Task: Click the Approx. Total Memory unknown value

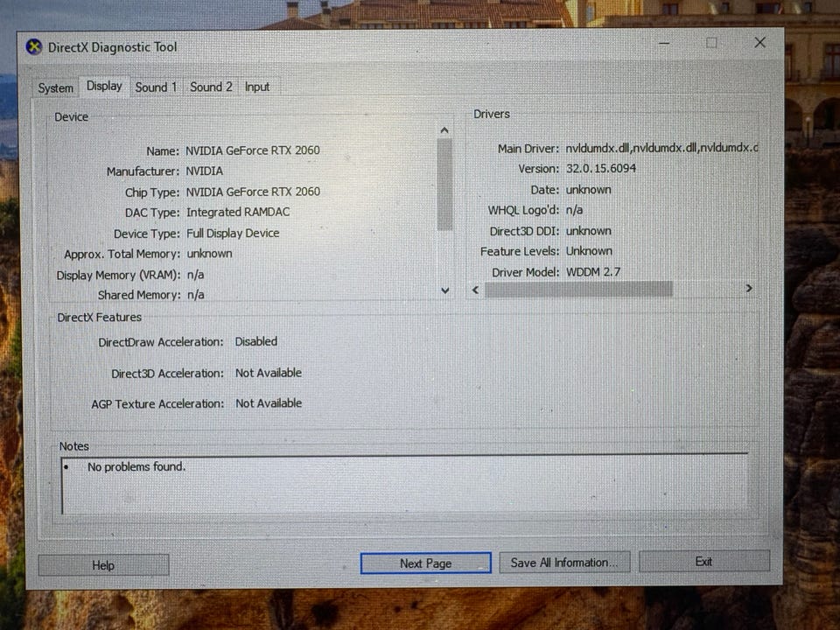Action: tap(209, 254)
